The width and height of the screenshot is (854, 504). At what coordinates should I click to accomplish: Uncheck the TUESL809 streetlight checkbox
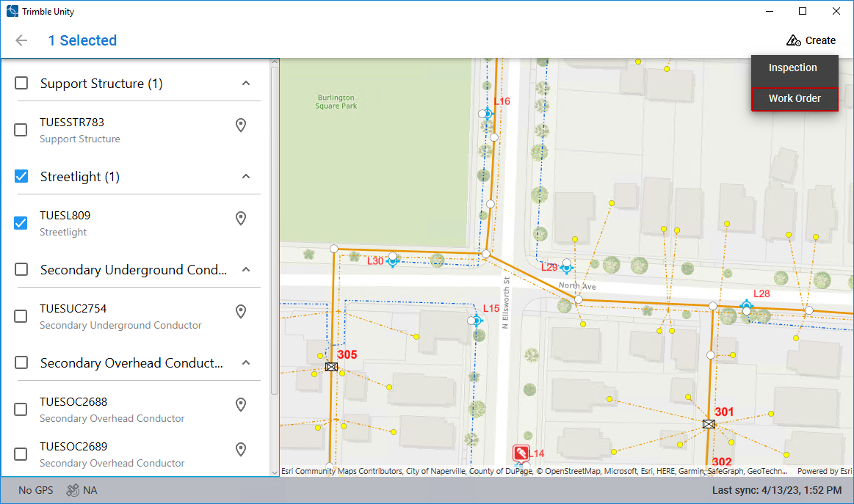(21, 223)
